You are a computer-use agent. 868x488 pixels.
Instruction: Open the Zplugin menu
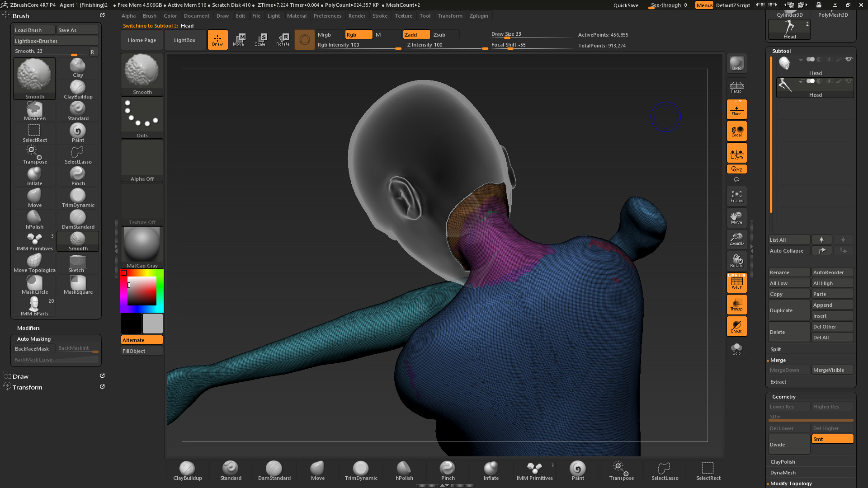coord(478,16)
